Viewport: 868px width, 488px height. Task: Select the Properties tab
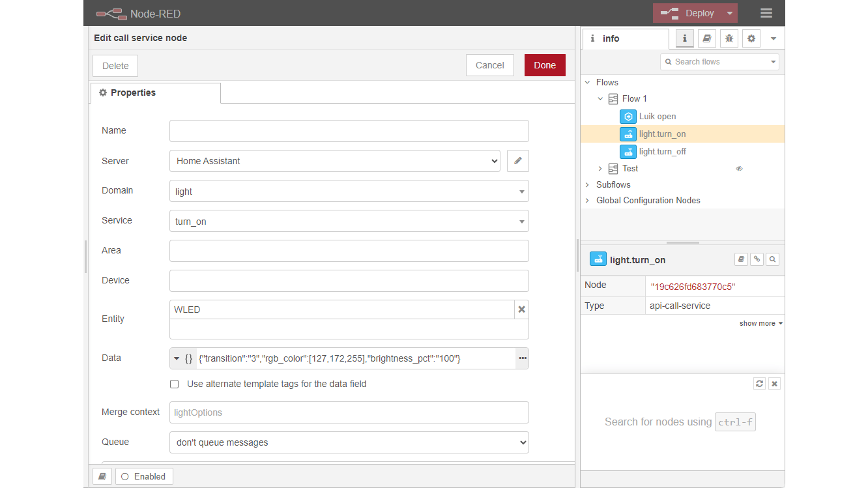click(x=155, y=93)
